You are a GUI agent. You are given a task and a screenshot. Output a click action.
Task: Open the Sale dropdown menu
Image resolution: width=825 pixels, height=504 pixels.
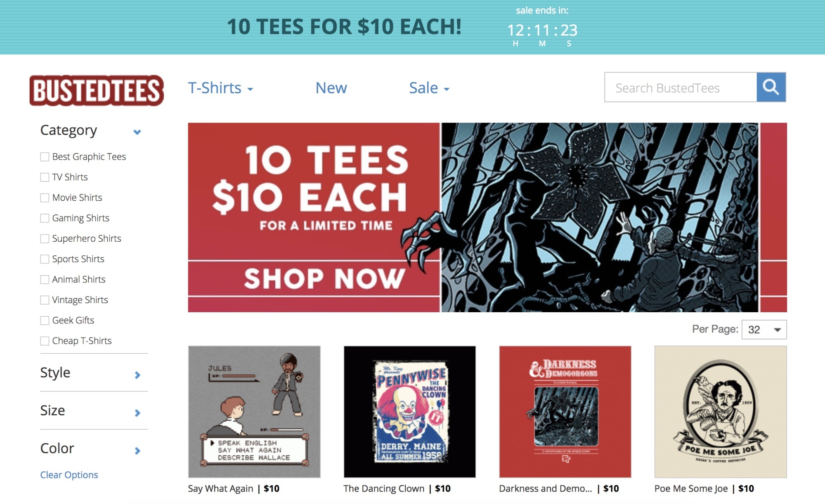pos(429,88)
